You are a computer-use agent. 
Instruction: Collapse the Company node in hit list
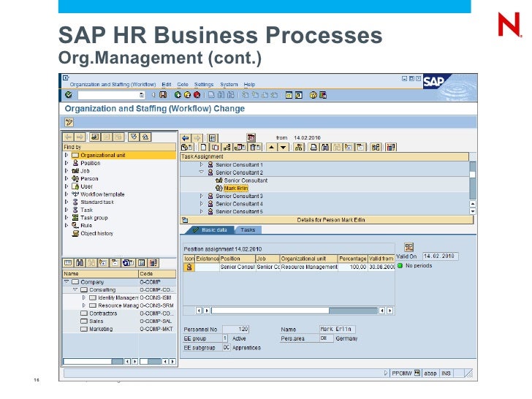pyautogui.click(x=66, y=282)
